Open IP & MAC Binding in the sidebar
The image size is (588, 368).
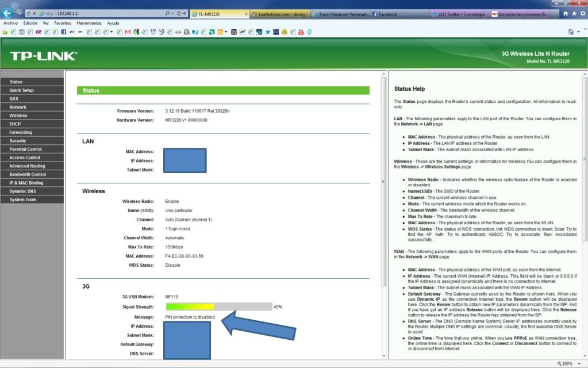coord(32,183)
